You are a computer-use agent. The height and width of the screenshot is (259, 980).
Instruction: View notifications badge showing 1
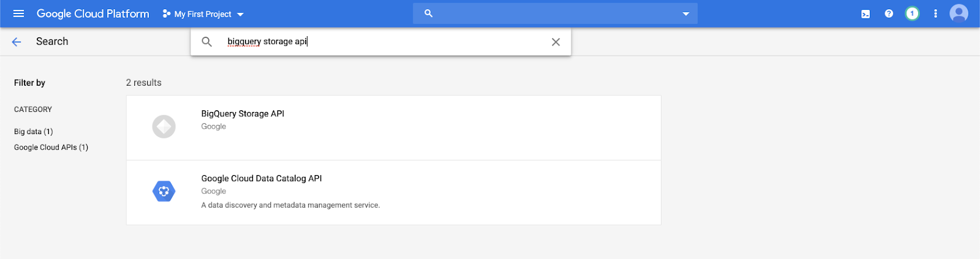(x=912, y=13)
